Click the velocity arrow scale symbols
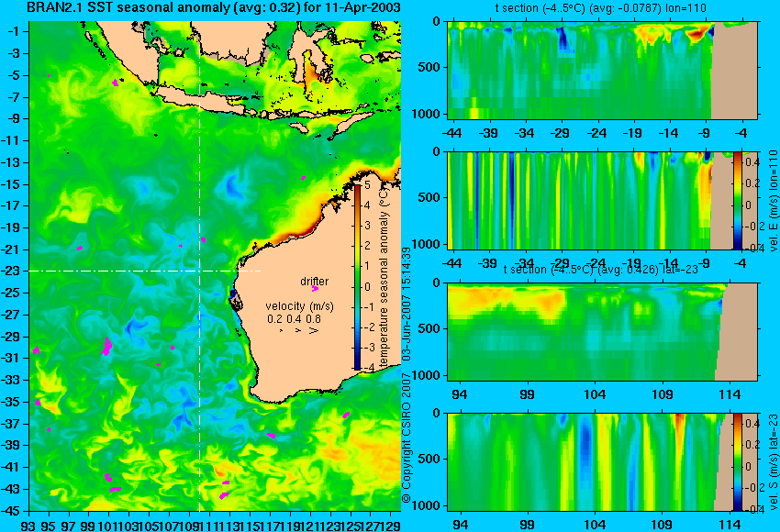Image resolution: width=780 pixels, height=532 pixels. coord(298,330)
